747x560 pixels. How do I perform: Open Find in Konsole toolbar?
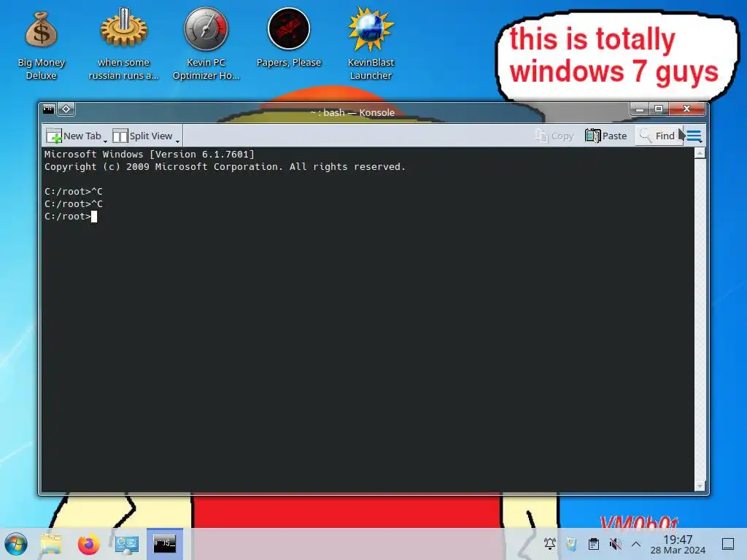657,136
